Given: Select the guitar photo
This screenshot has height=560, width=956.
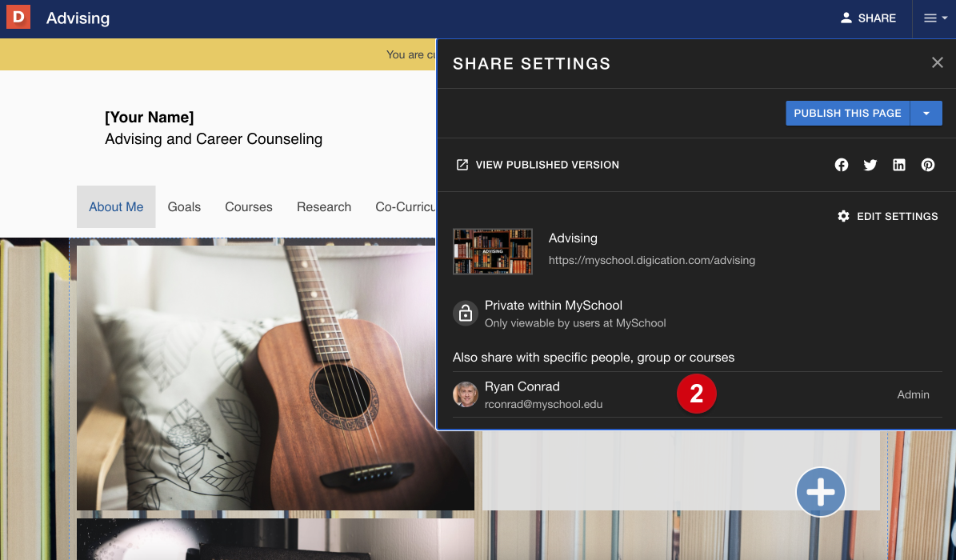Looking at the screenshot, I should [x=275, y=378].
